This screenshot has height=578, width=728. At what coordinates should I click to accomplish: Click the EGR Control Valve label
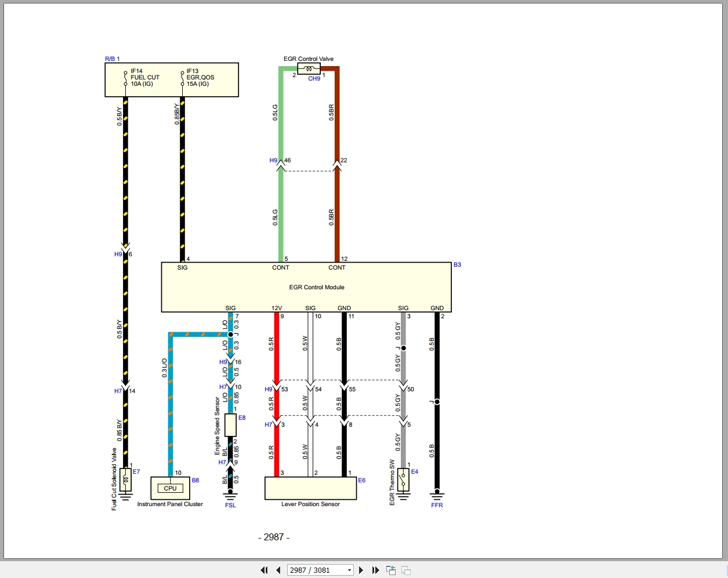[x=309, y=59]
